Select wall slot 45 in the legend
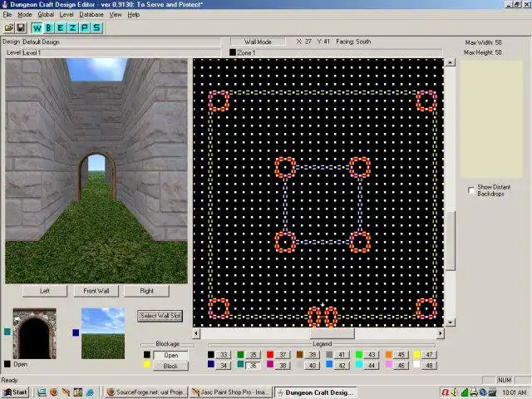532x399 pixels. (x=401, y=355)
